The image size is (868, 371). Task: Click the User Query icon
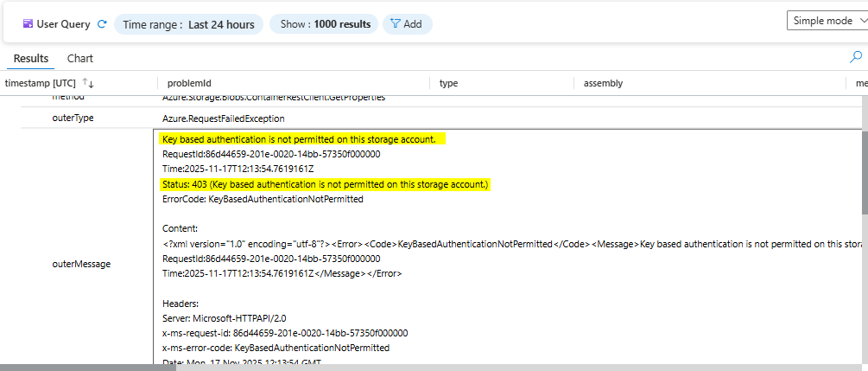click(28, 24)
